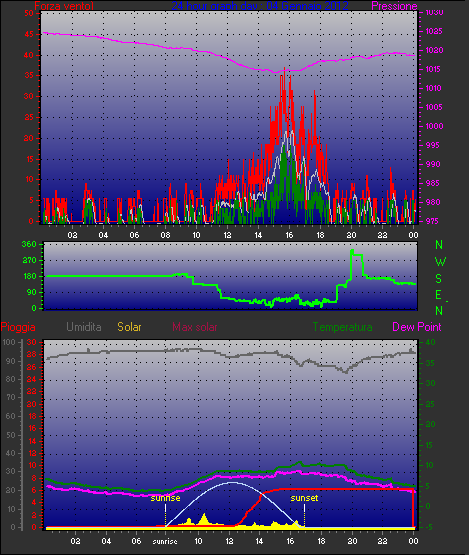
Task: Click the Dew Point legend label
Action: 417,327
